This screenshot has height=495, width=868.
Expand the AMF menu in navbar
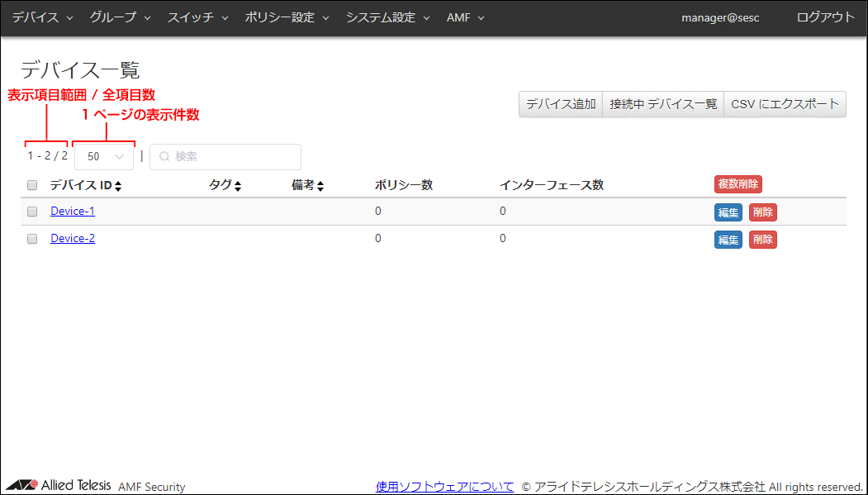(x=465, y=17)
